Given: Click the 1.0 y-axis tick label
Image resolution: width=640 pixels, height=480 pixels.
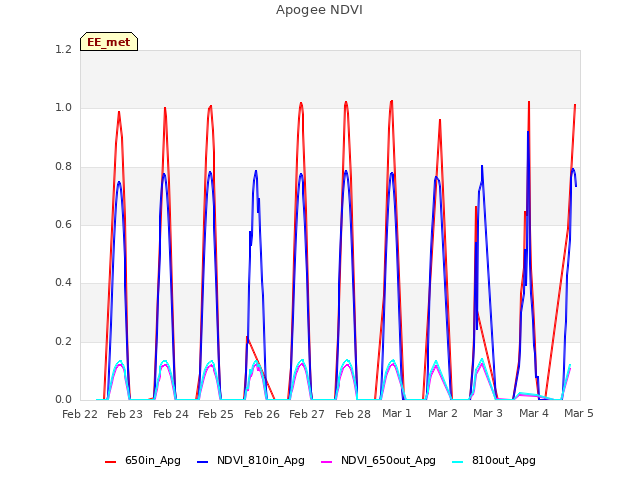Looking at the screenshot, I should click(63, 108).
